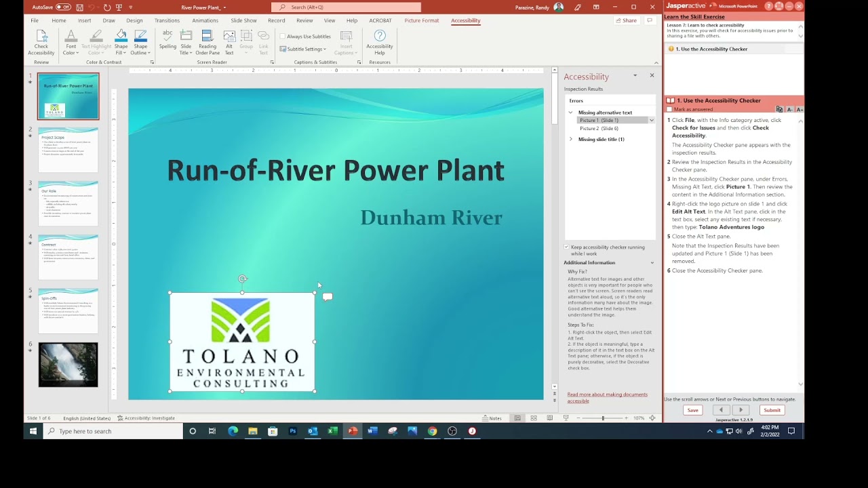The height and width of the screenshot is (488, 868).
Task: Start Slide Show from status bar
Action: (x=566, y=418)
